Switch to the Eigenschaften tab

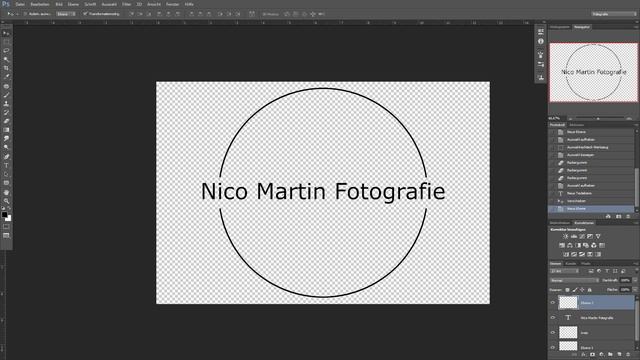click(560, 223)
